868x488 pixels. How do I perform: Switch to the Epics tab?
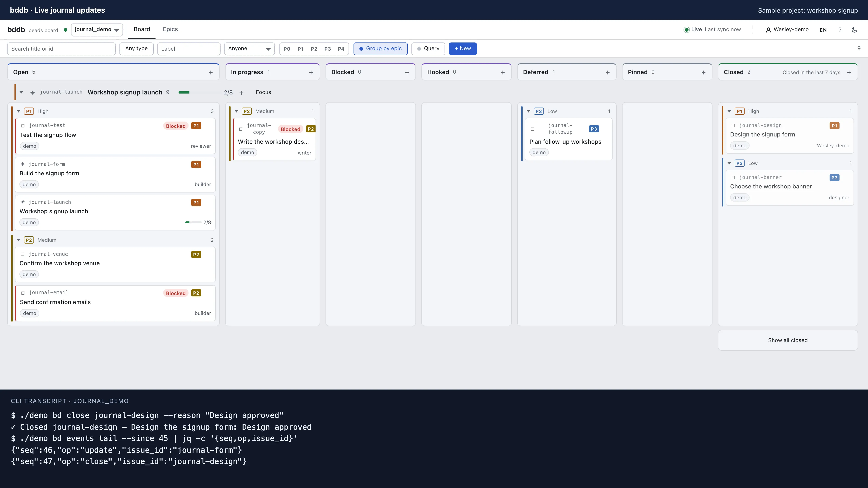point(170,29)
